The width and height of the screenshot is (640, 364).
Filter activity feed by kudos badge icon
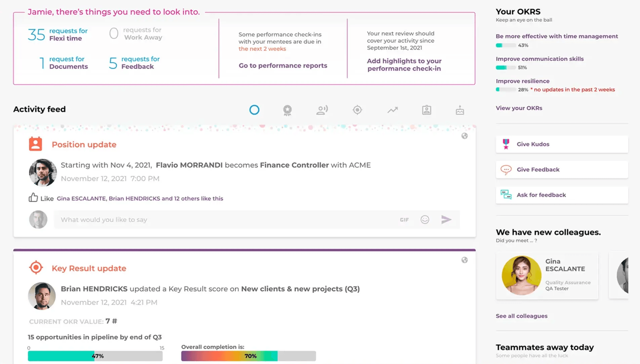[x=287, y=110]
